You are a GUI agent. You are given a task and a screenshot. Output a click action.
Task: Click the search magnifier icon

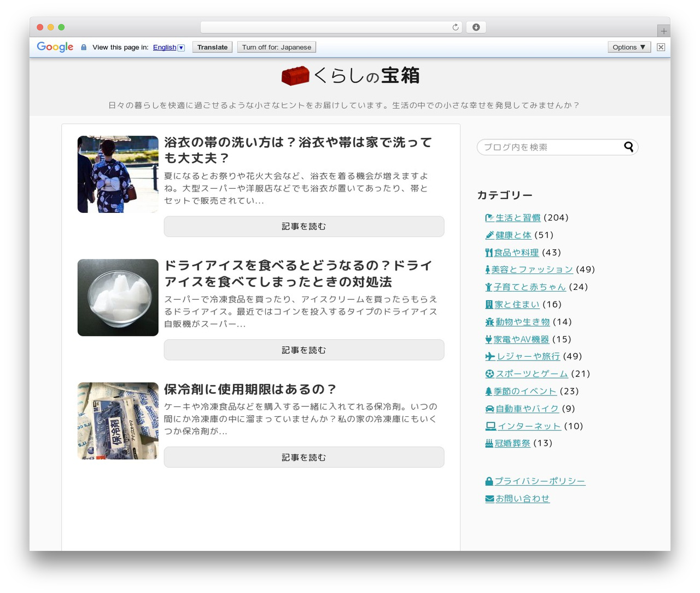(x=629, y=147)
